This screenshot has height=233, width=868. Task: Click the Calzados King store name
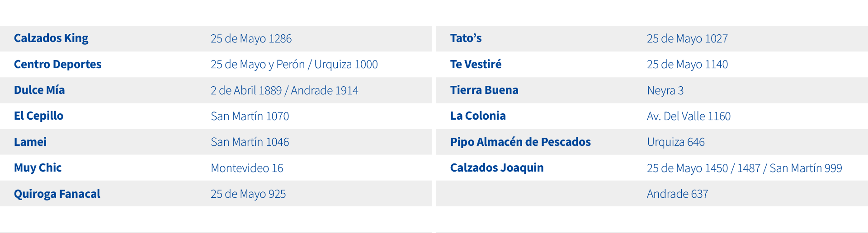point(51,38)
